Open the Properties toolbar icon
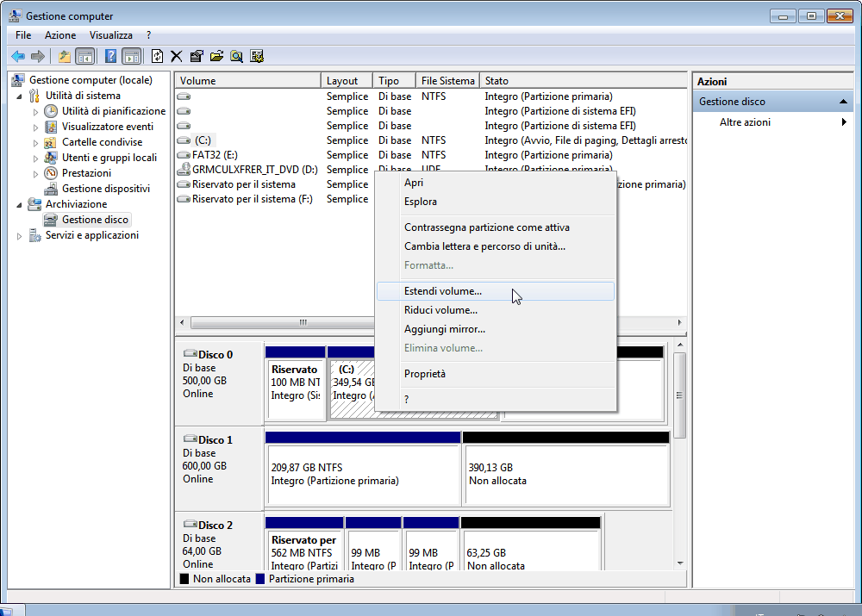 (197, 56)
